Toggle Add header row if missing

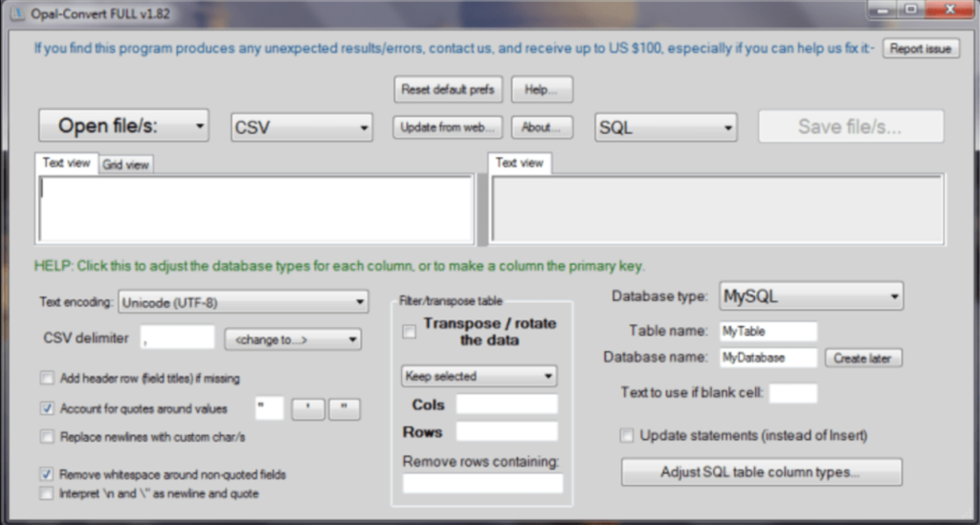point(47,377)
